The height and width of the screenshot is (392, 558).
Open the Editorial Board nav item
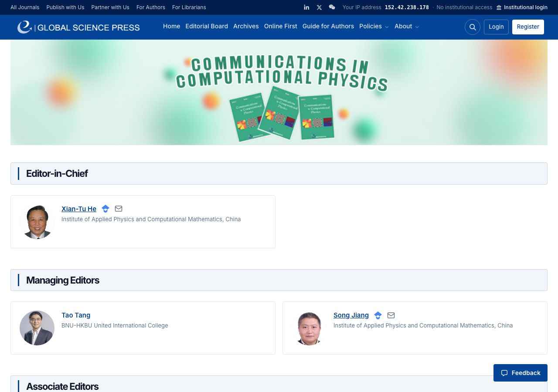(x=207, y=27)
